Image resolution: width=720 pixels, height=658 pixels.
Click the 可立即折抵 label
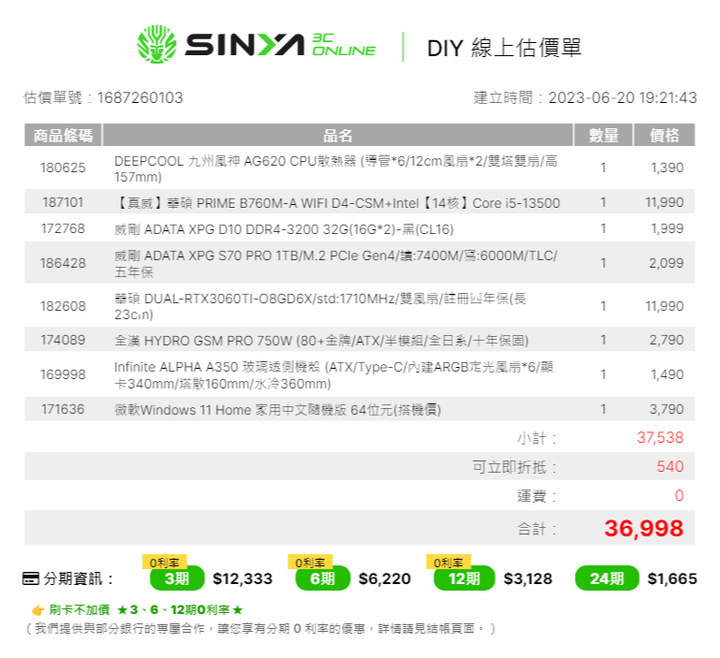click(515, 467)
